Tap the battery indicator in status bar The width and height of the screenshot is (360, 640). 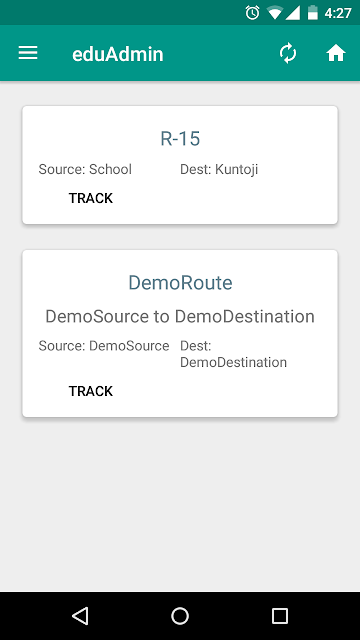pos(313,13)
